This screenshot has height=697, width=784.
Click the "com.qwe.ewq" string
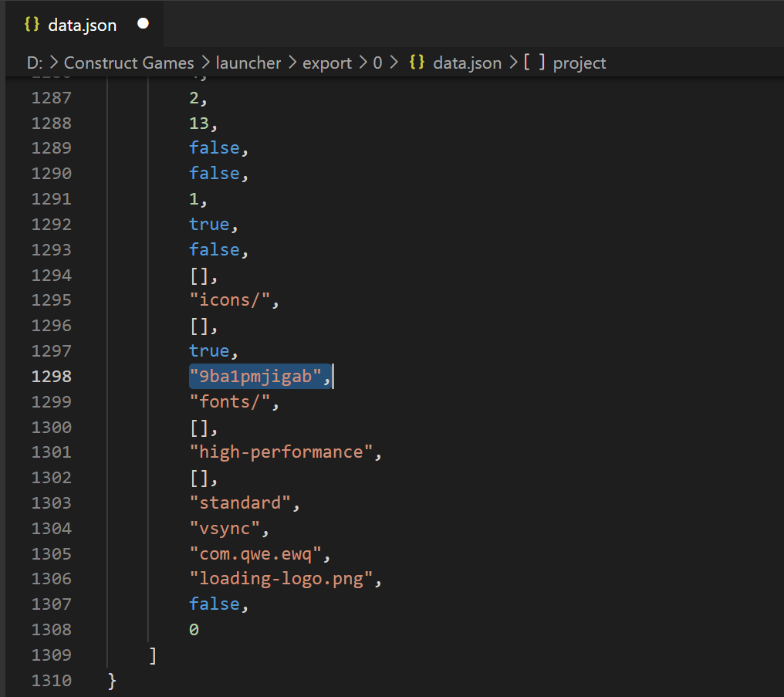click(255, 554)
